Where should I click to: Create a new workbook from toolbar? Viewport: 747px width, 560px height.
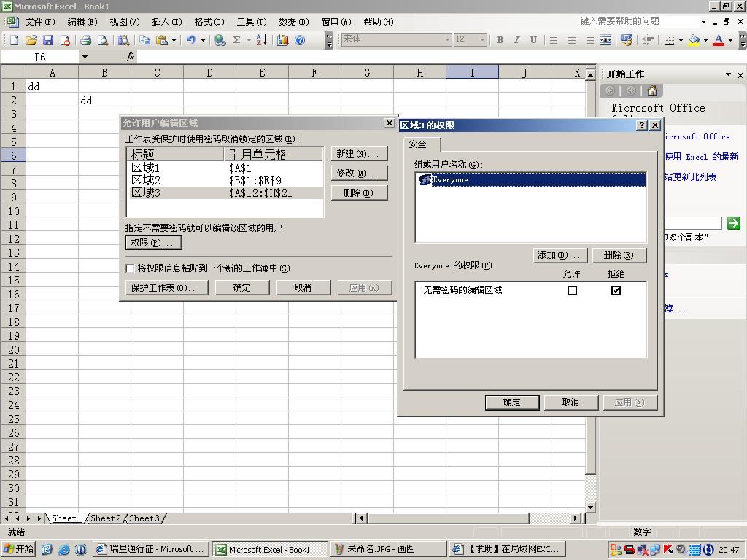coord(15,41)
